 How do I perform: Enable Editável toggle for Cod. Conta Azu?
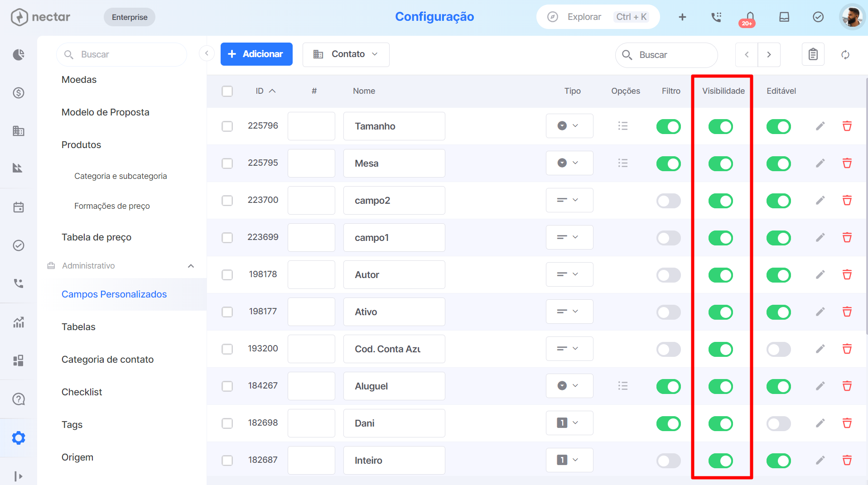point(779,349)
